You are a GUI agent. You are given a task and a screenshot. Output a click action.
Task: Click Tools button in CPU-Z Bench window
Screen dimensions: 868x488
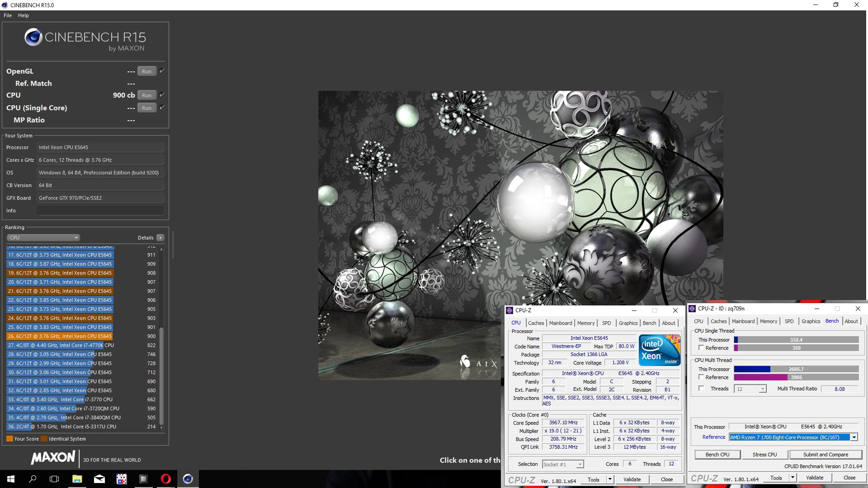(x=776, y=478)
